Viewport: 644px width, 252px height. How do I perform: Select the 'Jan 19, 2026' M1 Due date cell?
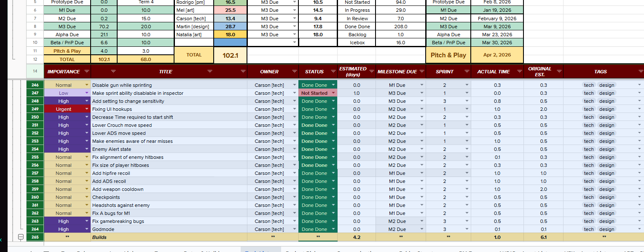(x=497, y=10)
